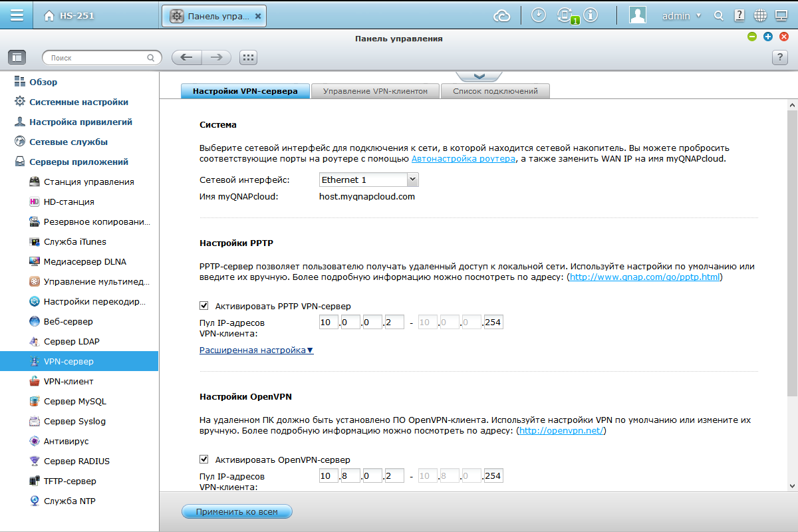This screenshot has width=798, height=532.
Task: Switch to Список подключений tab
Action: click(495, 91)
